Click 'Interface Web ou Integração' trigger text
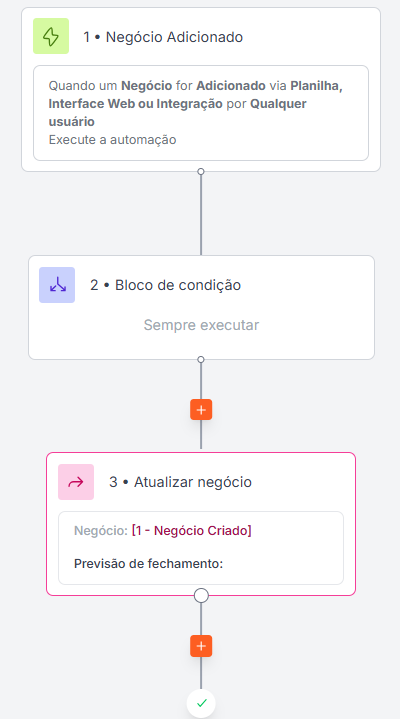 pos(135,104)
